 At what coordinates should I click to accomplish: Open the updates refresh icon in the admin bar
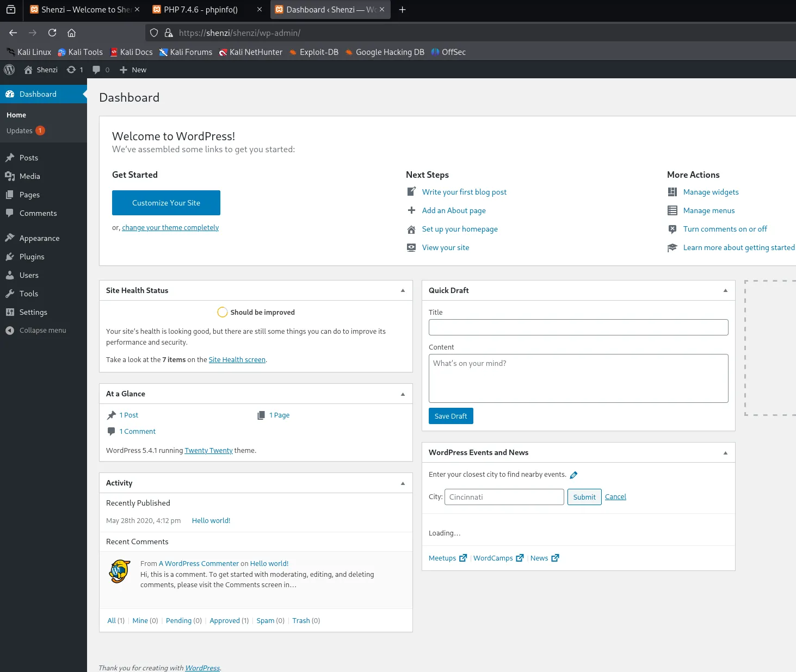point(71,70)
